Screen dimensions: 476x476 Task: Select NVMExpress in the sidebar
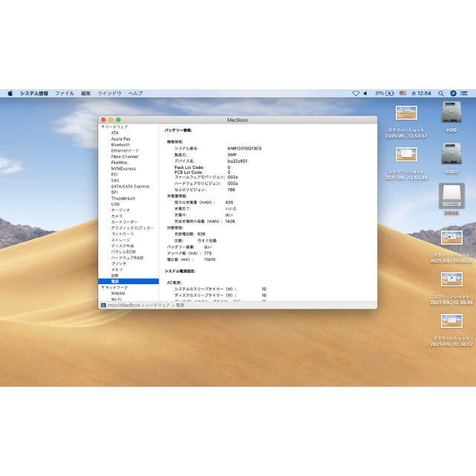[123, 169]
